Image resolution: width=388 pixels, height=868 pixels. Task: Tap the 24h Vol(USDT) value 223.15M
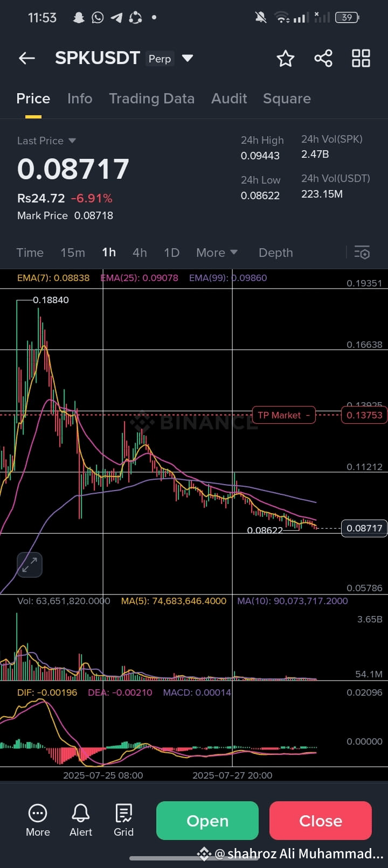pos(322,194)
